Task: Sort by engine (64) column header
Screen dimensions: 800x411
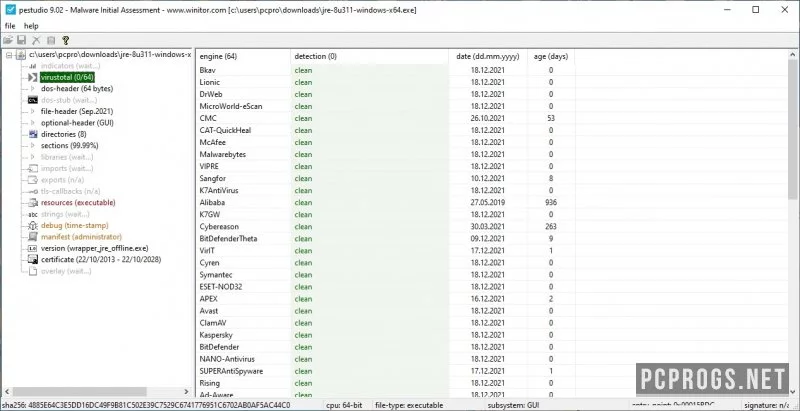Action: pos(243,57)
